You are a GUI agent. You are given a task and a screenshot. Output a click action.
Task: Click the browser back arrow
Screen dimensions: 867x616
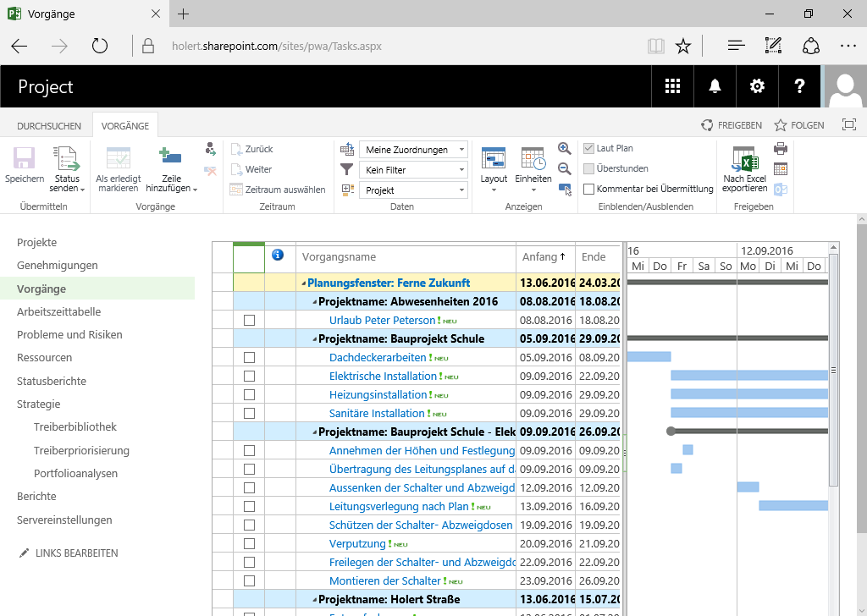pos(19,46)
